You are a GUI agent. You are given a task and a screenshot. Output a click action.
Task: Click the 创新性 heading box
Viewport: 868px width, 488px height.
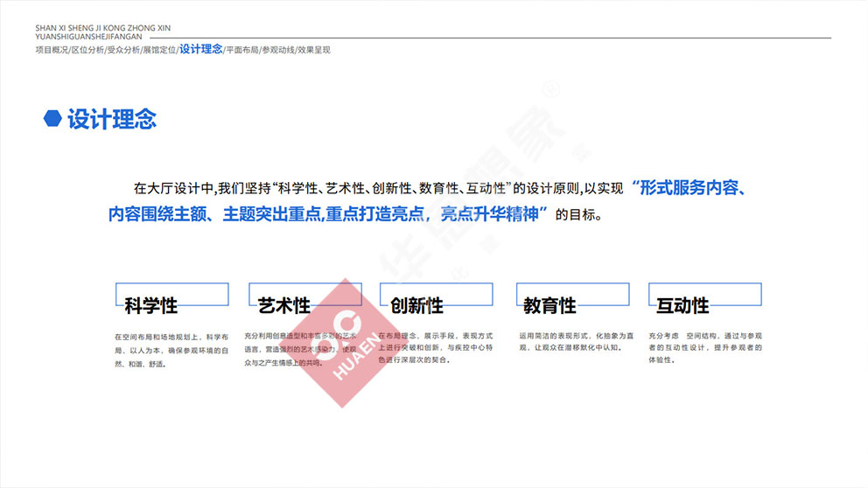437,295
